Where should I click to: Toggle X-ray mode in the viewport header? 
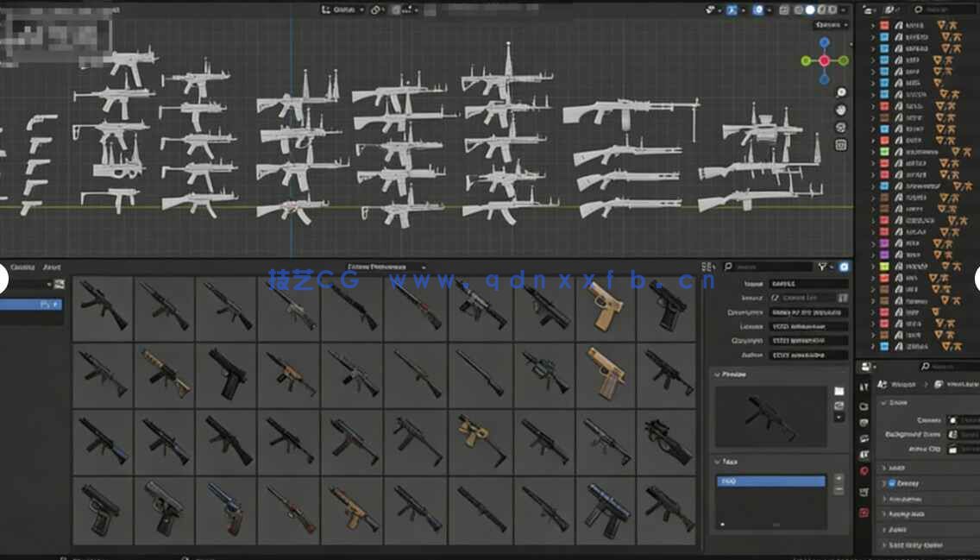click(782, 7)
